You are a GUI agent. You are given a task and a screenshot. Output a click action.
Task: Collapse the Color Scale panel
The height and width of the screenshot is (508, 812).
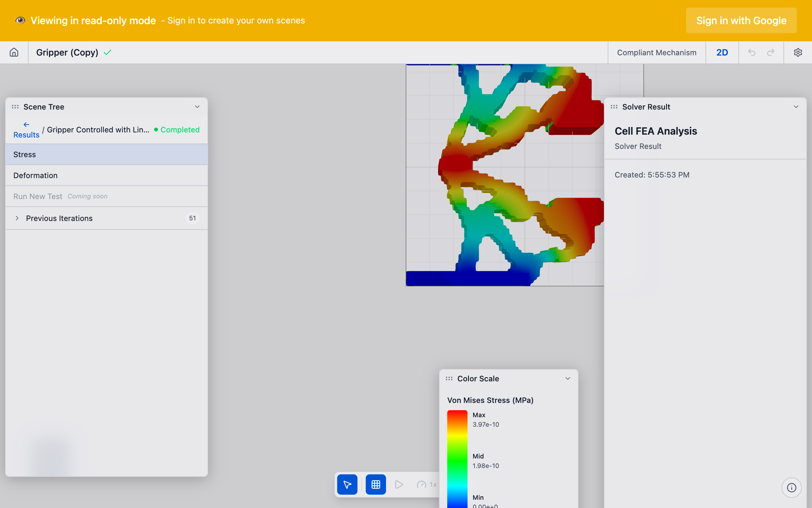tap(568, 379)
